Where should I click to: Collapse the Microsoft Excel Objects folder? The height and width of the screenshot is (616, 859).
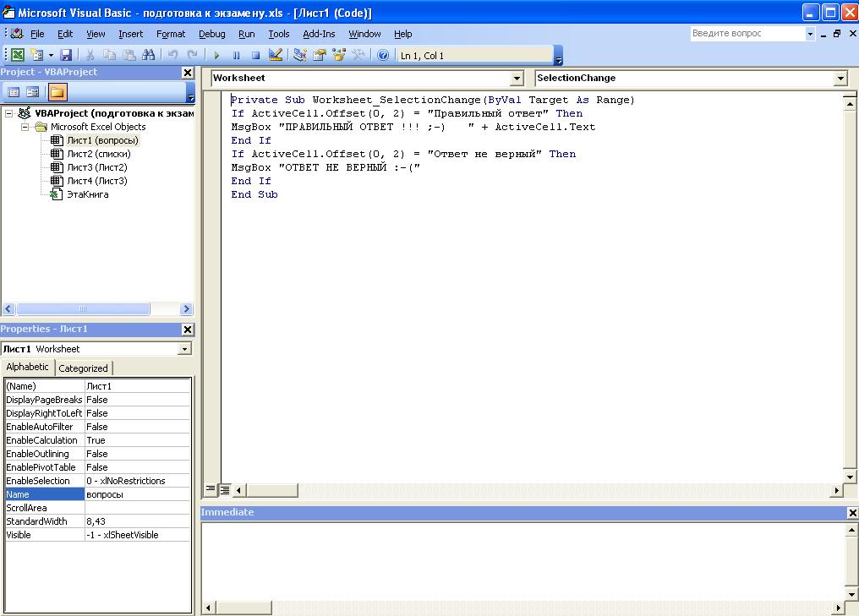click(x=25, y=127)
